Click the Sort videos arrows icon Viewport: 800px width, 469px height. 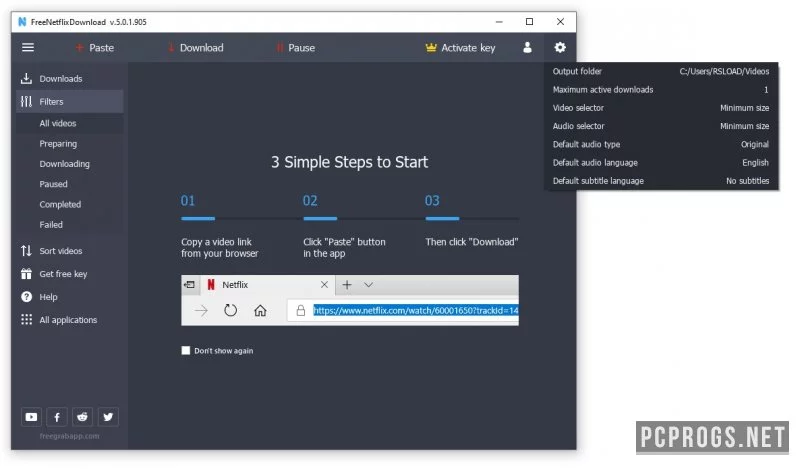click(x=26, y=251)
